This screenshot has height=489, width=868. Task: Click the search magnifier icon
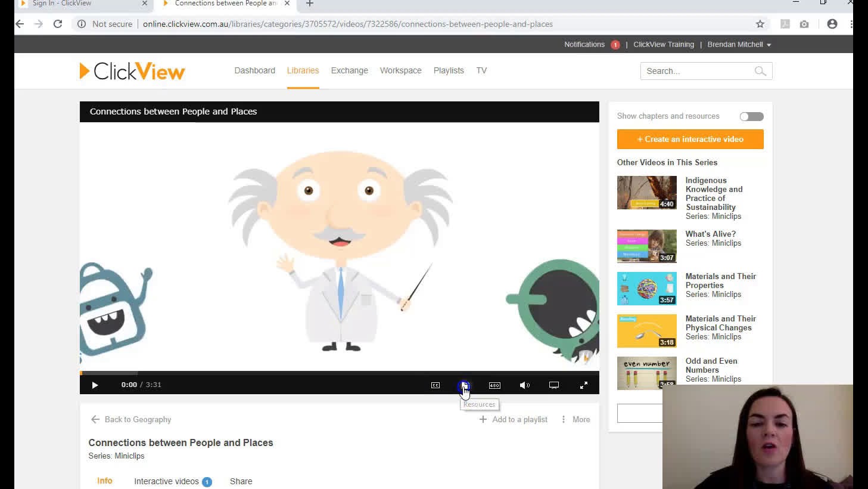[x=760, y=71]
